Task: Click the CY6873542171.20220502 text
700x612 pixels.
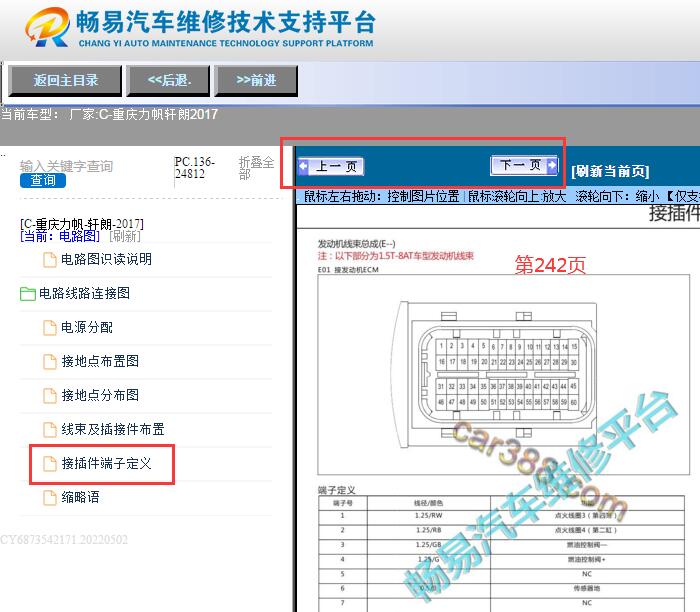Action: pyautogui.click(x=64, y=540)
